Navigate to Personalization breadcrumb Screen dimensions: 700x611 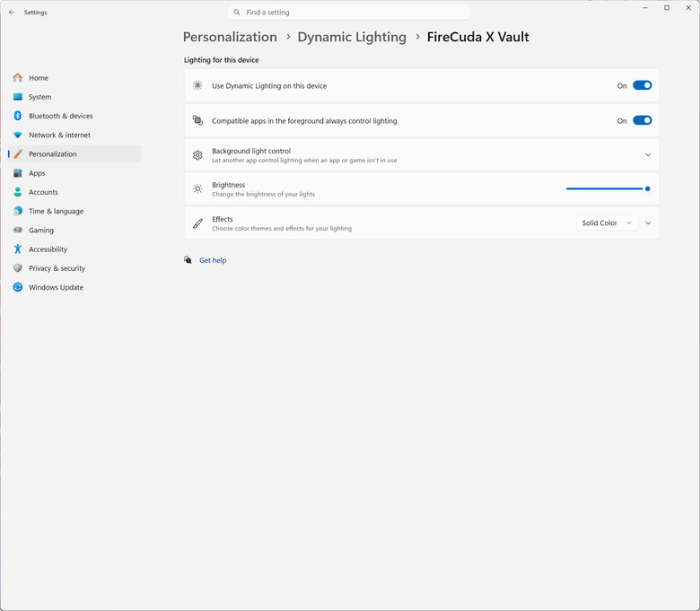[230, 37]
